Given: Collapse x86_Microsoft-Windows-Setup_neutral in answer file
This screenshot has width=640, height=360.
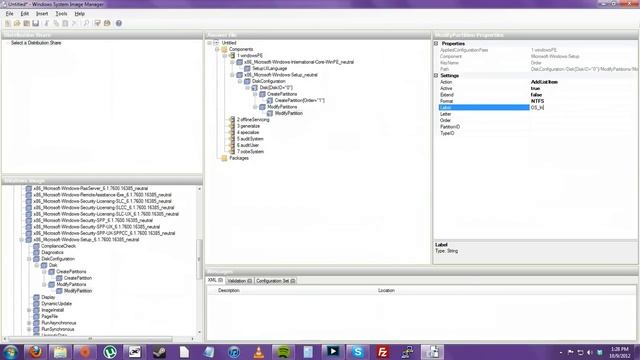Looking at the screenshot, I should 232,75.
